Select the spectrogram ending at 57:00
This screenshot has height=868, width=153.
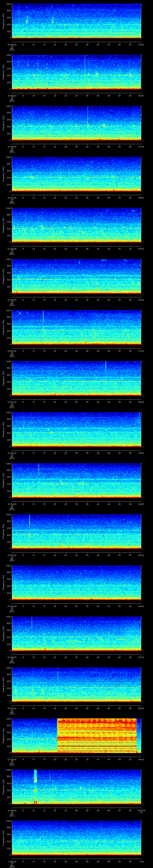click(76, 633)
